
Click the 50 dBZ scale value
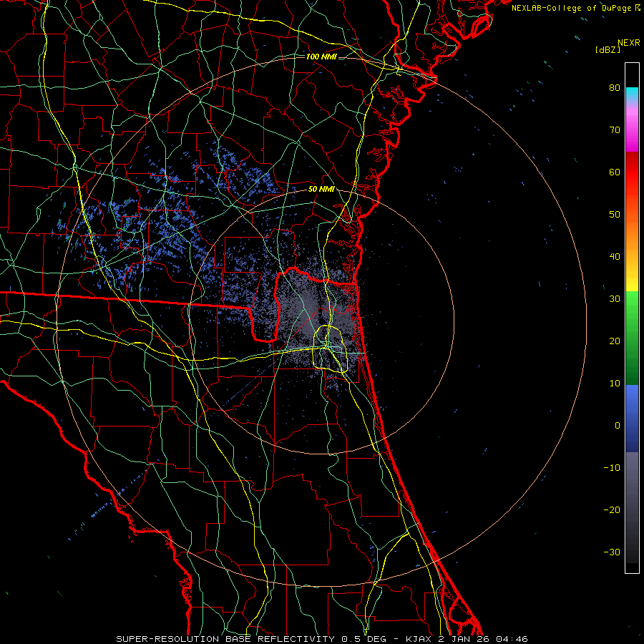tap(615, 215)
